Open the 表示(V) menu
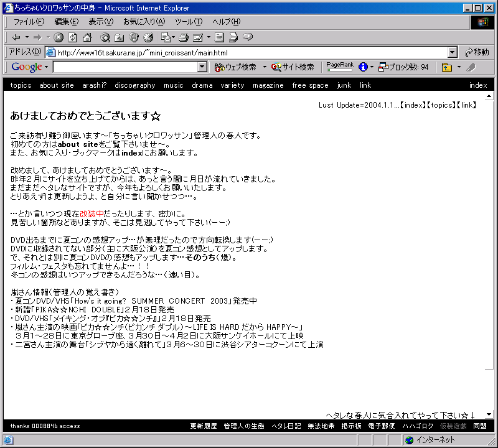This screenshot has width=498, height=448. tap(101, 22)
